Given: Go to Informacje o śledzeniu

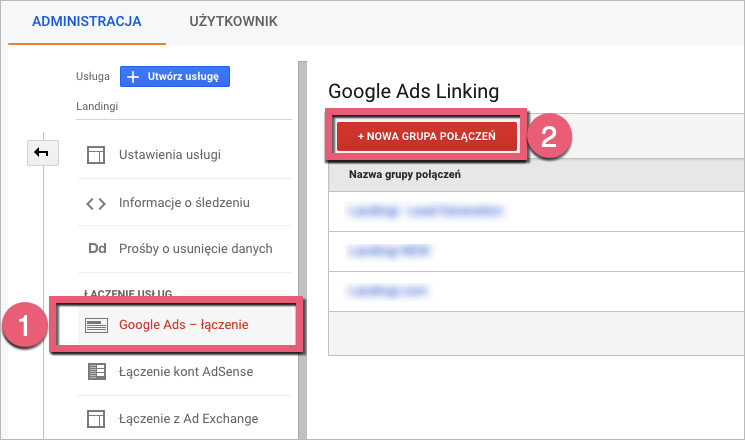Looking at the screenshot, I should (184, 202).
